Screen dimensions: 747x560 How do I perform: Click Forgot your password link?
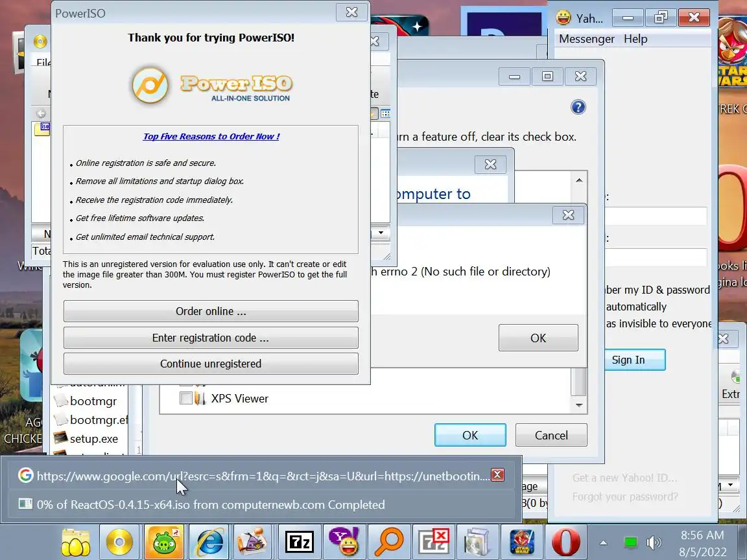pyautogui.click(x=624, y=496)
